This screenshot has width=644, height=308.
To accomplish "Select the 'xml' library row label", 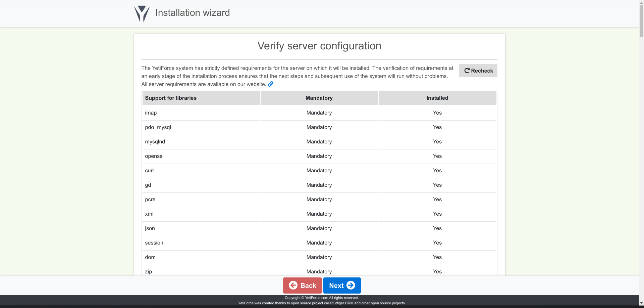I will point(149,214).
